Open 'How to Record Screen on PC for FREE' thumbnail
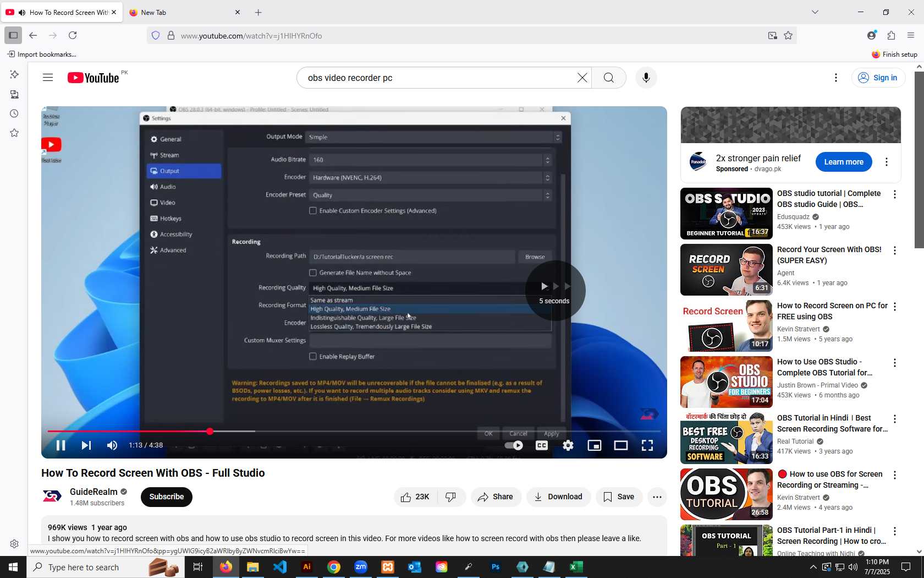The height and width of the screenshot is (578, 924). [727, 326]
